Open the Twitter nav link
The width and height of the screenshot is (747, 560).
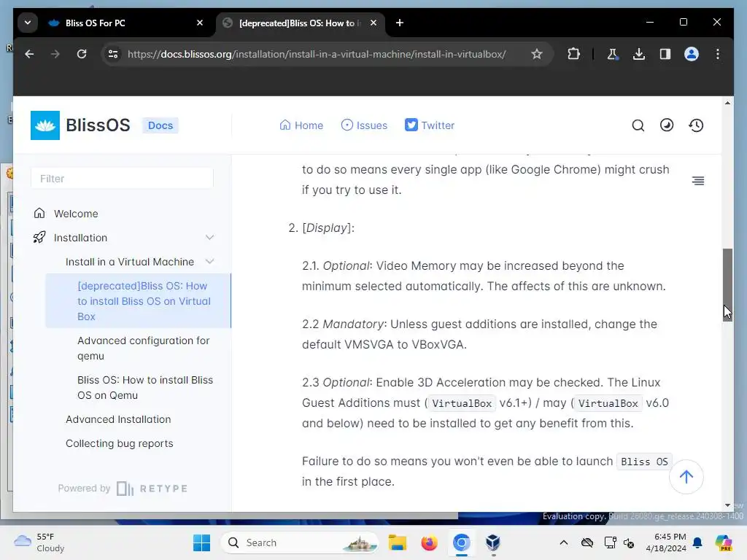pyautogui.click(x=429, y=125)
